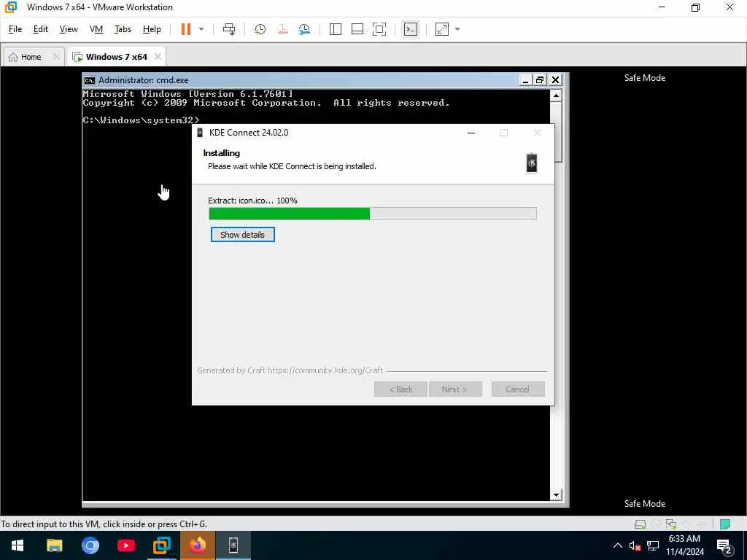Click cmd.exe scrollbar up arrow
The height and width of the screenshot is (560, 747).
[x=555, y=96]
